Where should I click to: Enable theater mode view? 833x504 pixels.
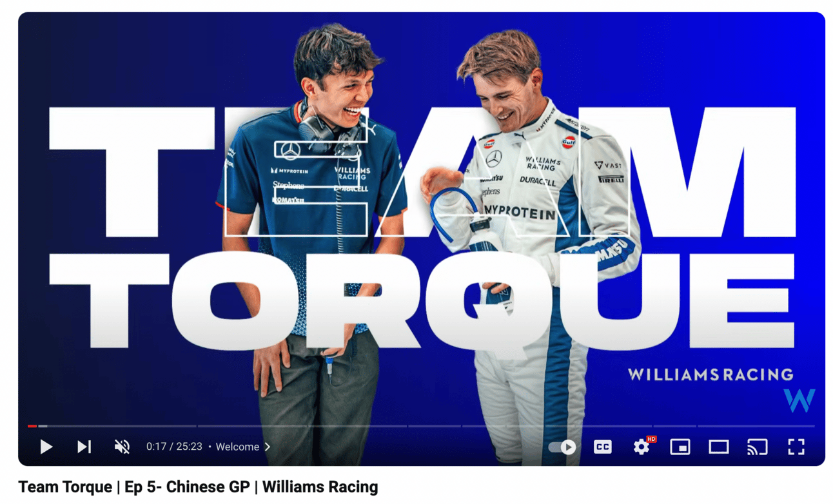pos(719,447)
